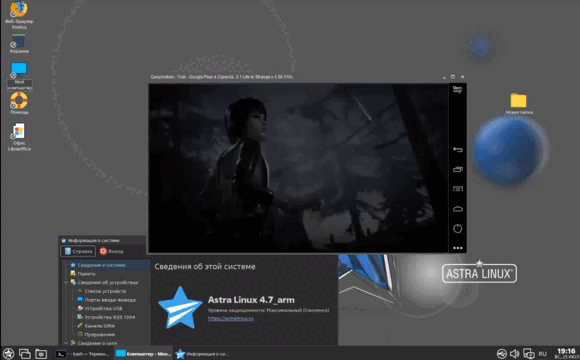Viewport: 580px width, 360px height.
Task: Open the Помощь lifebuoy desktop icon
Action: pyautogui.click(x=19, y=103)
